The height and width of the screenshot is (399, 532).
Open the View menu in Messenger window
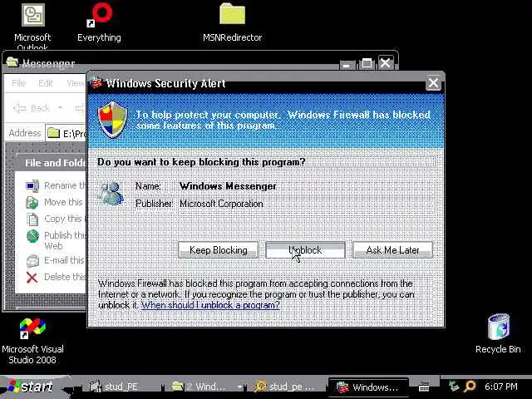[x=76, y=83]
